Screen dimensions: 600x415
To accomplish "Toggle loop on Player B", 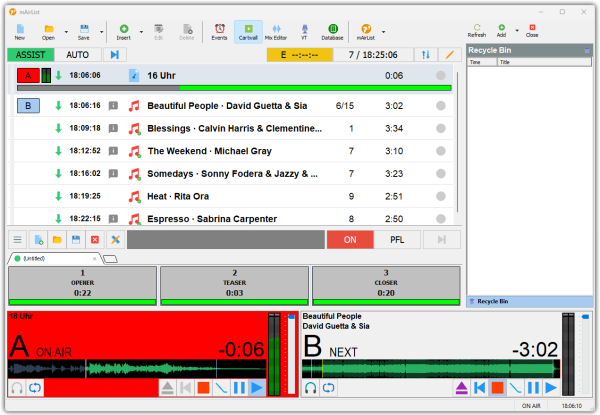I will [x=328, y=388].
